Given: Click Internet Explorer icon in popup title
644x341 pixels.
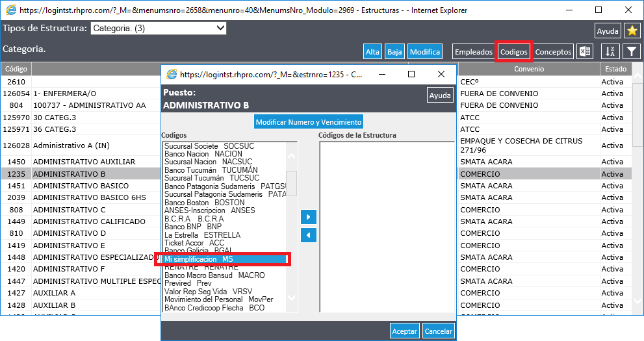Looking at the screenshot, I should [x=172, y=74].
